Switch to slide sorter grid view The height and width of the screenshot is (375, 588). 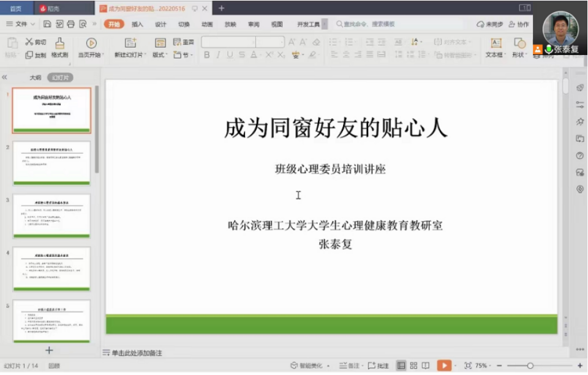pyautogui.click(x=413, y=366)
